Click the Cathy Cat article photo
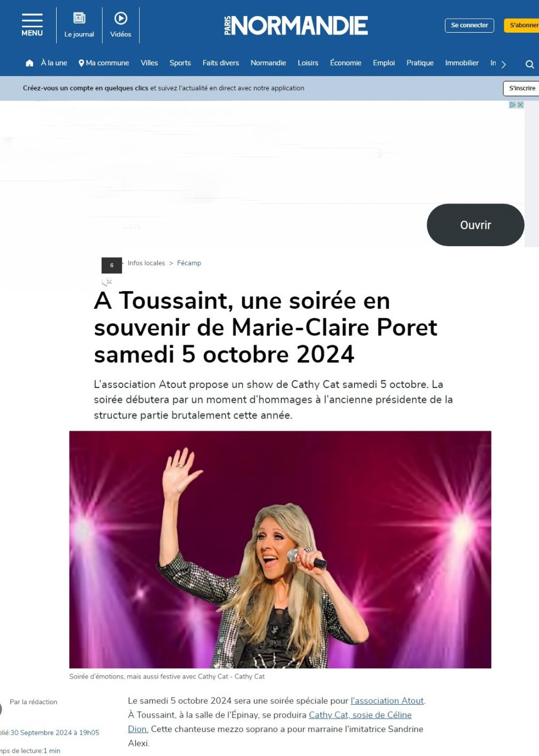 (x=280, y=549)
